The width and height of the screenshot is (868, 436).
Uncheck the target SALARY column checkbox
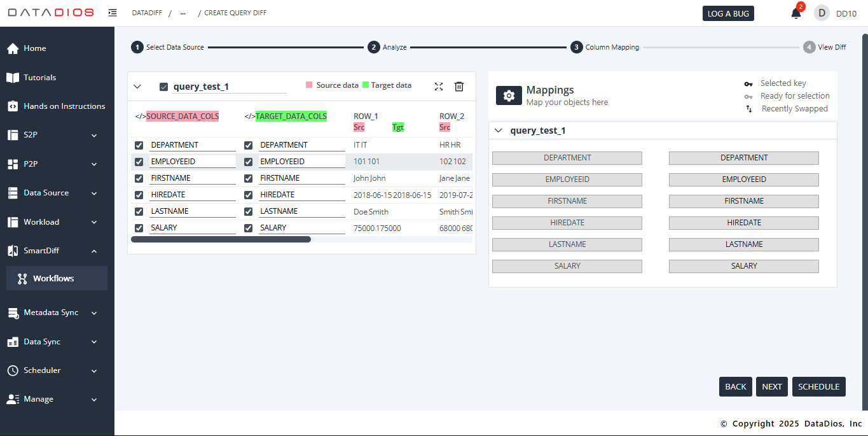click(x=249, y=228)
